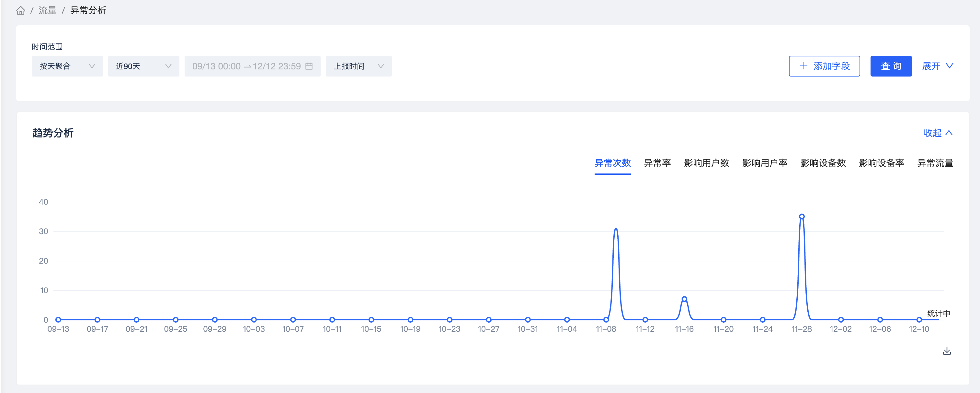
Task: Click the 11-16 data point marker
Action: tap(684, 299)
